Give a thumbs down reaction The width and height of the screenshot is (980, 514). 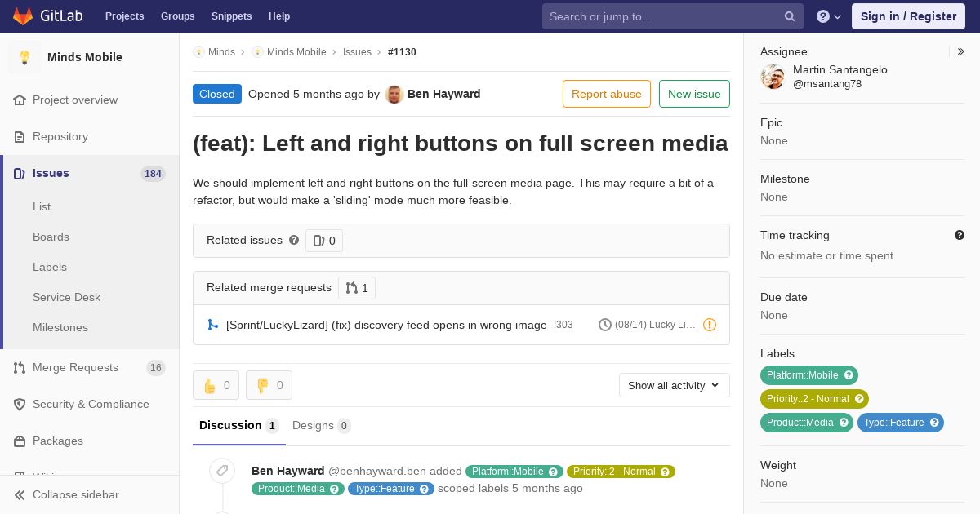pos(269,385)
